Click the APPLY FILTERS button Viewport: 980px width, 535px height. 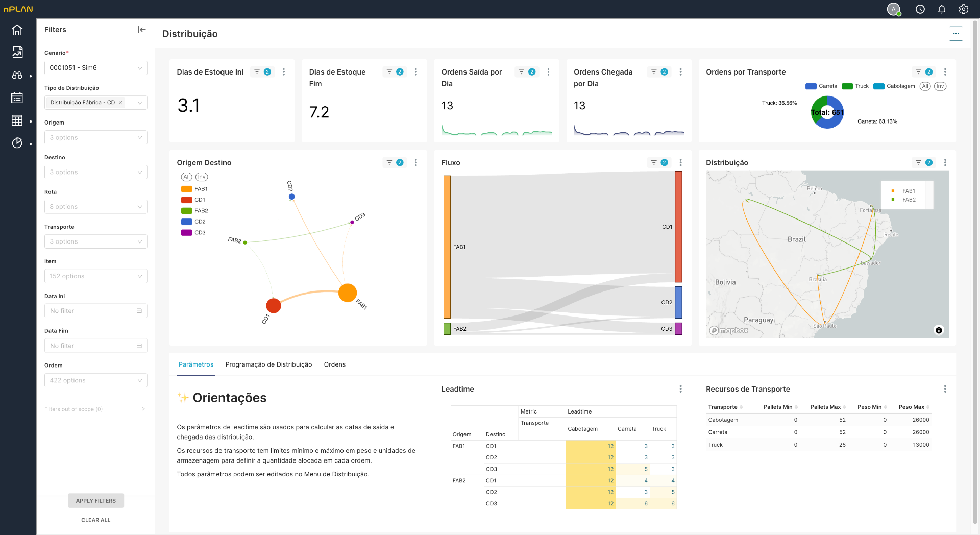click(96, 501)
